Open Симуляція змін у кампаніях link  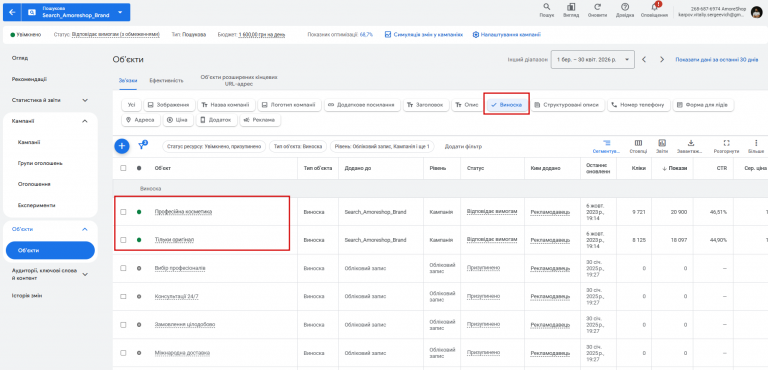coord(424,35)
